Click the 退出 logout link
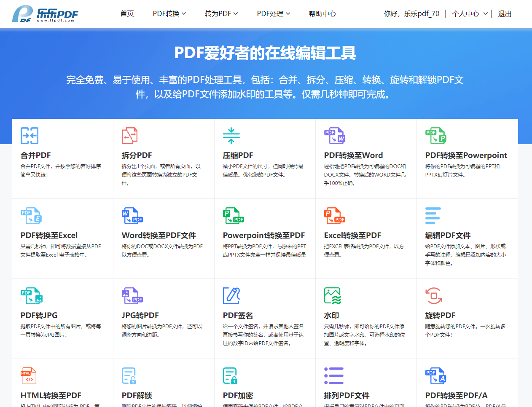Screen dimensions: 532x407 [505, 14]
